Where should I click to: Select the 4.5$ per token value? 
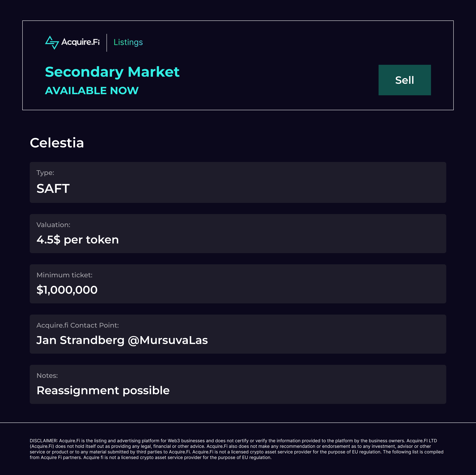pos(78,240)
